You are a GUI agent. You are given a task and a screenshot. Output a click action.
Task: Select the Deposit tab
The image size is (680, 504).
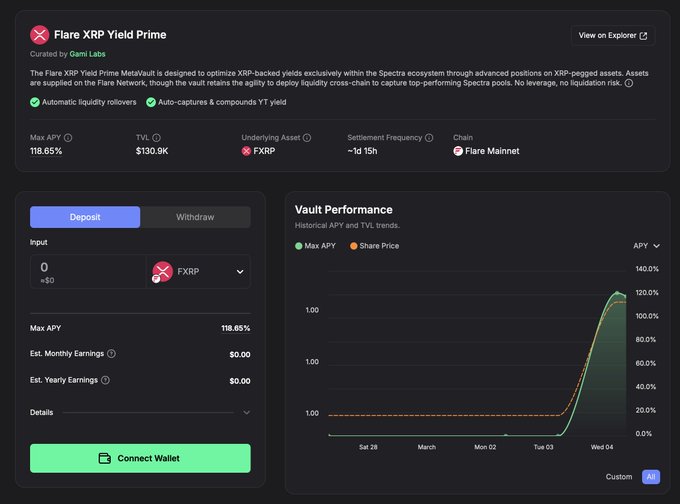pyautogui.click(x=85, y=217)
